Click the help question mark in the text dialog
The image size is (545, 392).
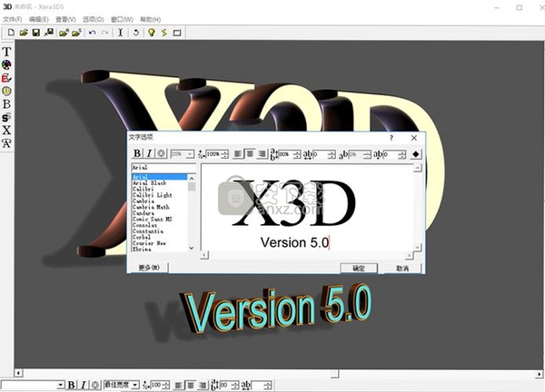tap(391, 138)
